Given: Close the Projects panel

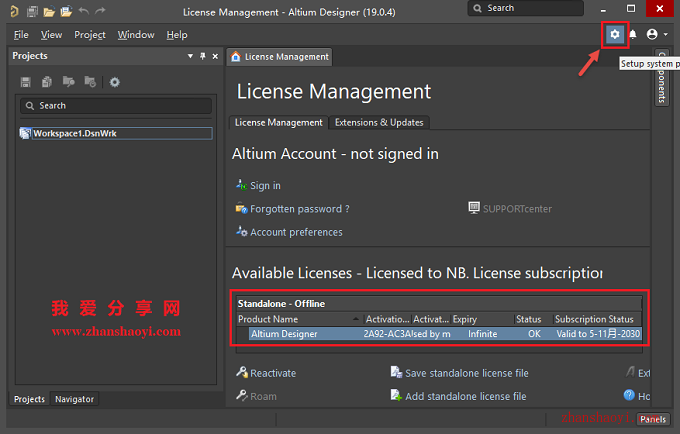Looking at the screenshot, I should [215, 56].
